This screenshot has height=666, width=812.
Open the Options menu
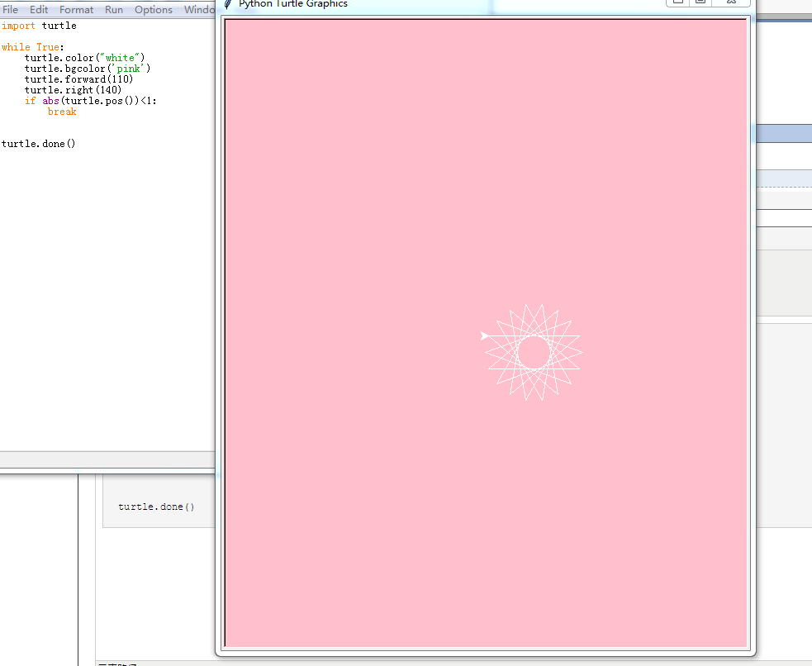click(154, 10)
